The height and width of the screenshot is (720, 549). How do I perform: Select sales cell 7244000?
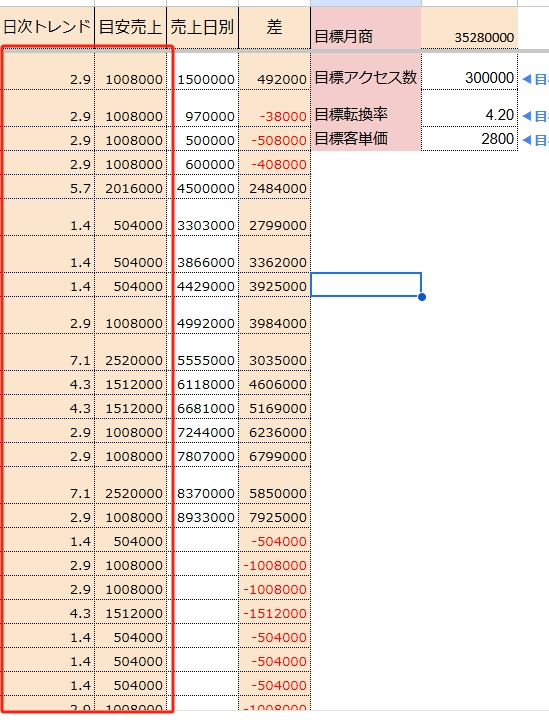pyautogui.click(x=202, y=431)
